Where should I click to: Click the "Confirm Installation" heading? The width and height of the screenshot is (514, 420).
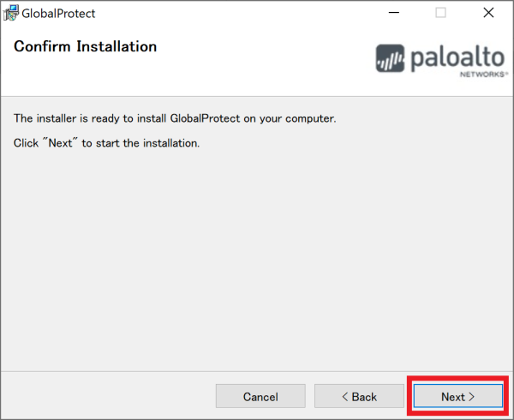[85, 46]
